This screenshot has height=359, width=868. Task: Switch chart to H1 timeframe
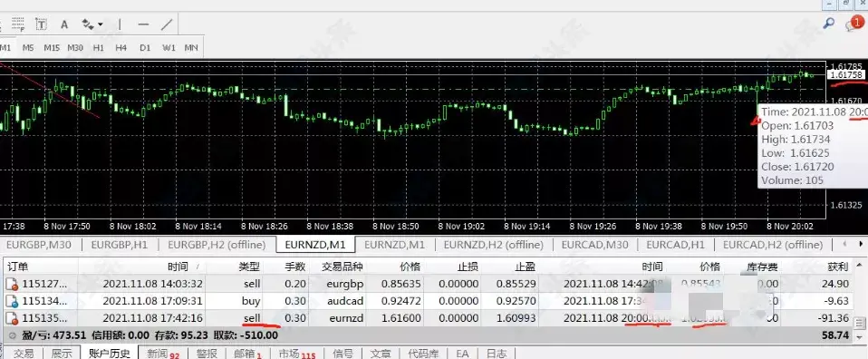pyautogui.click(x=99, y=48)
